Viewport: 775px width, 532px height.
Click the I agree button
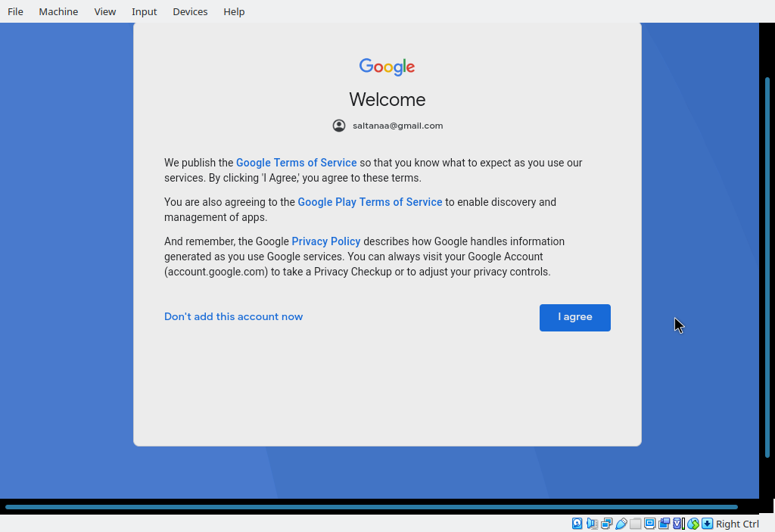coord(575,317)
